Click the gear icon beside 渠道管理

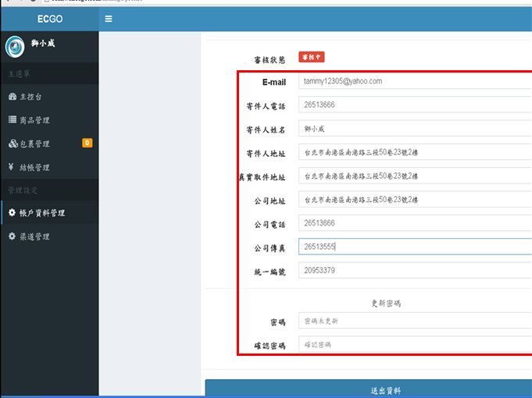click(x=12, y=236)
